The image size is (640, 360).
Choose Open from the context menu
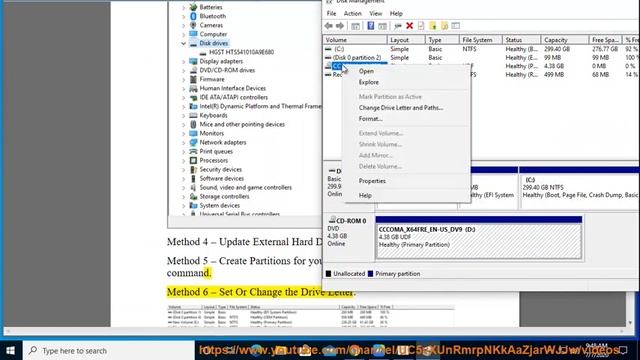pyautogui.click(x=366, y=71)
